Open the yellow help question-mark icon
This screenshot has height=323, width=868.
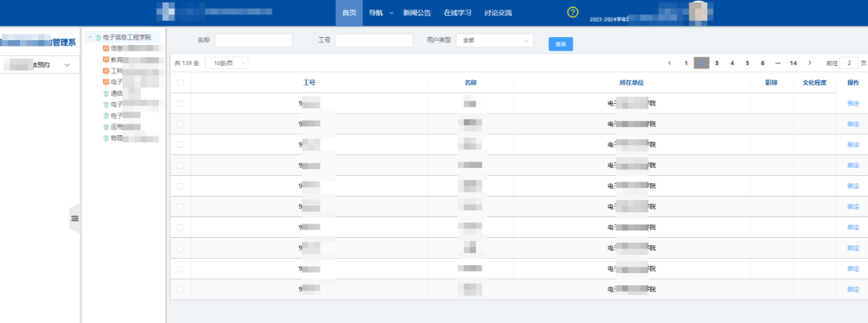click(573, 13)
